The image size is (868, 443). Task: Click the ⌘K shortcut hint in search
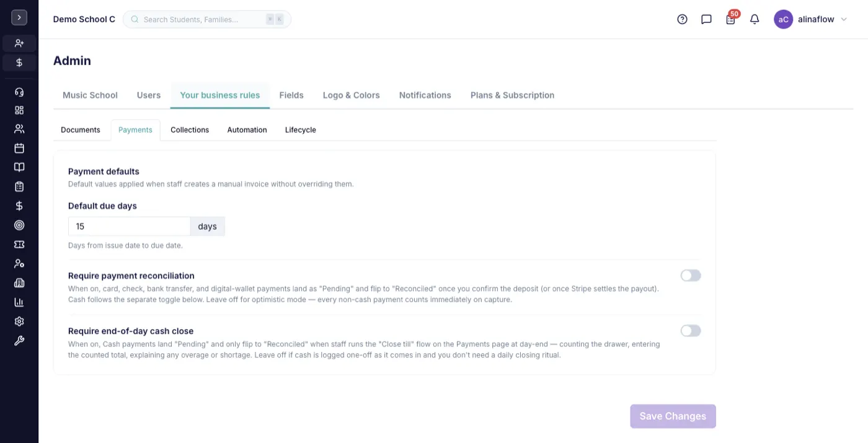275,19
